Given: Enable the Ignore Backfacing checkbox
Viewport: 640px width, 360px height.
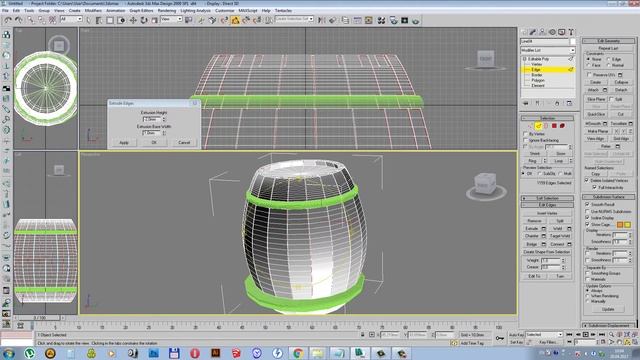Looking at the screenshot, I should [526, 140].
